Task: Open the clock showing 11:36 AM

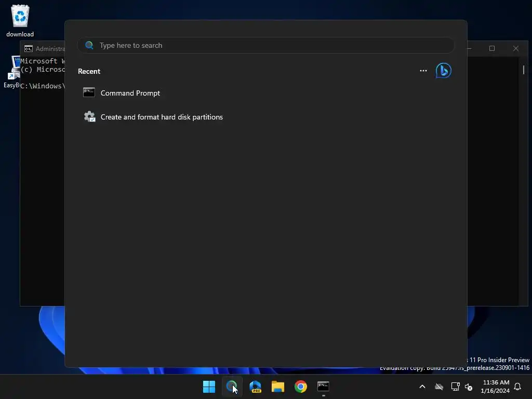Action: click(x=495, y=387)
